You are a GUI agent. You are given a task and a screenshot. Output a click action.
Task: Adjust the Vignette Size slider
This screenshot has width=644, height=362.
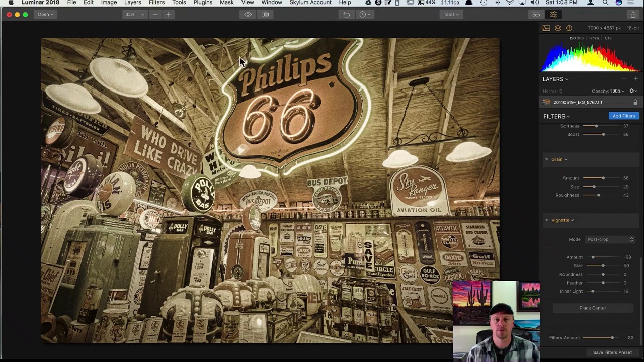603,265
